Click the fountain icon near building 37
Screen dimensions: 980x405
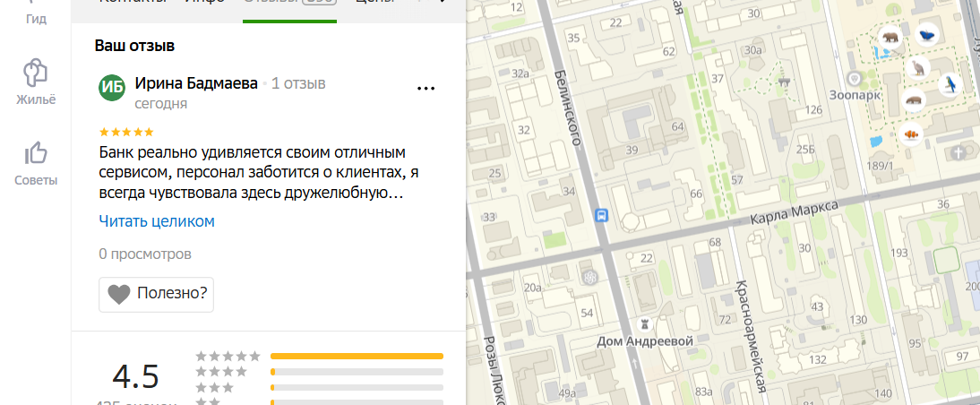pyautogui.click(x=786, y=82)
